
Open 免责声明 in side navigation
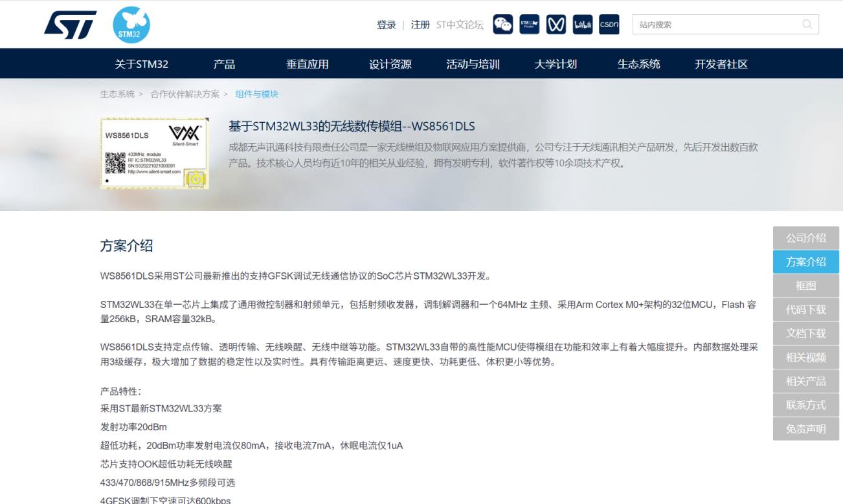806,429
